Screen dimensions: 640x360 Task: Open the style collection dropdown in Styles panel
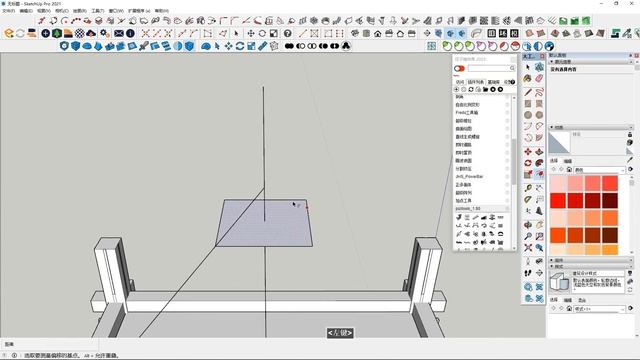coord(600,309)
